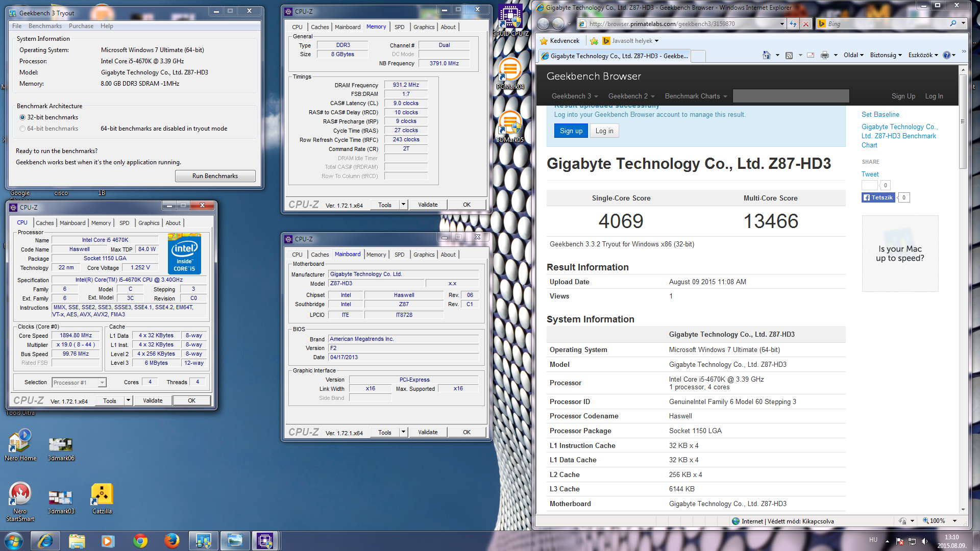Open Processor #1 selection combo box
980x551 pixels.
point(79,382)
